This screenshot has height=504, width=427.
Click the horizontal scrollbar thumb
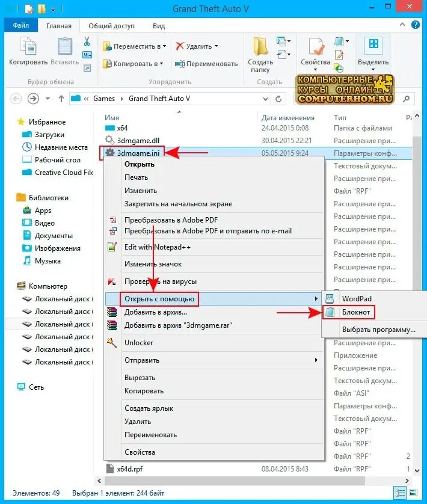235,481
